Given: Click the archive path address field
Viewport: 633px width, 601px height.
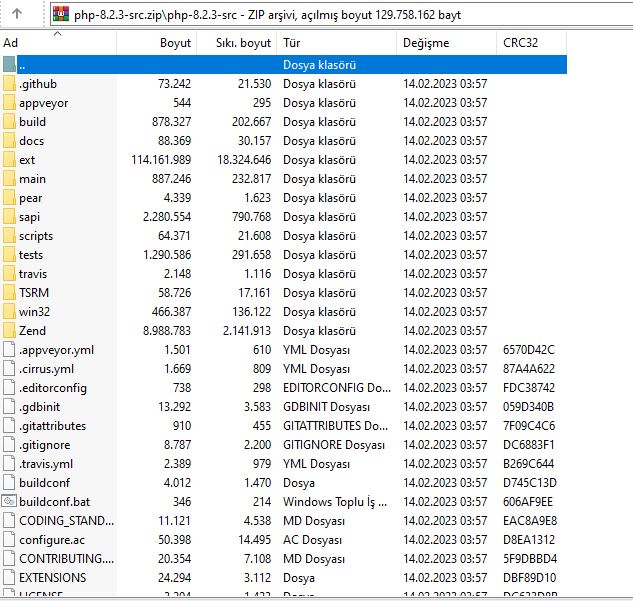Looking at the screenshot, I should pyautogui.click(x=342, y=15).
